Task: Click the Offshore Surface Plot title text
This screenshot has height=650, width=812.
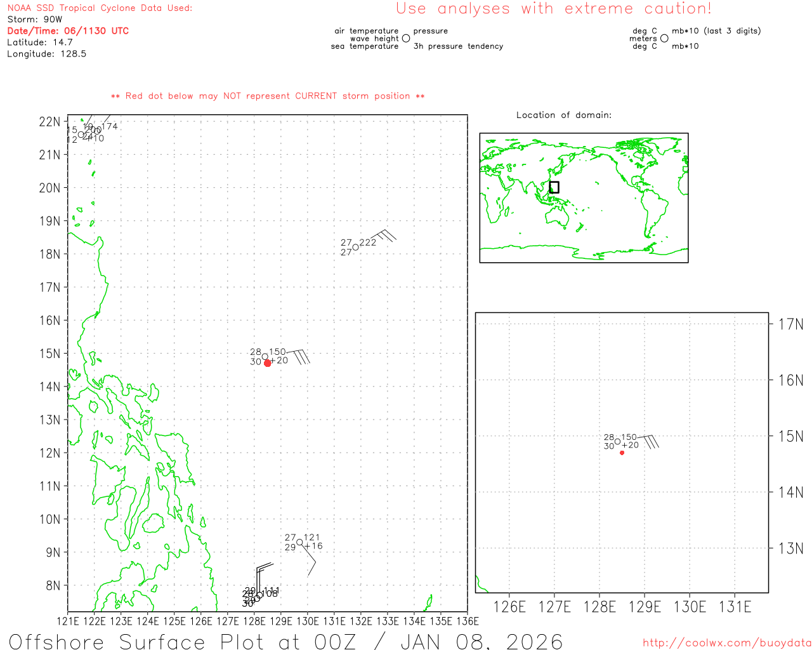Action: [x=285, y=641]
